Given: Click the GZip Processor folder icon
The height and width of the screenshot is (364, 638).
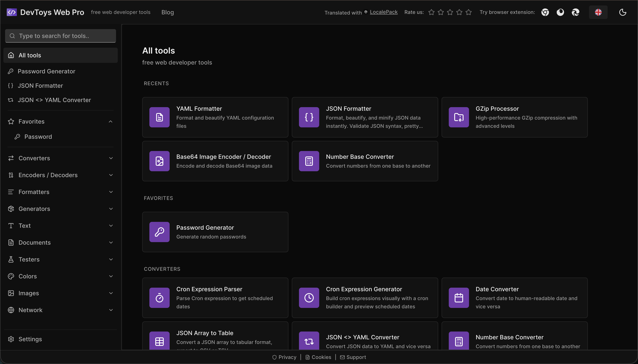Looking at the screenshot, I should [x=458, y=117].
